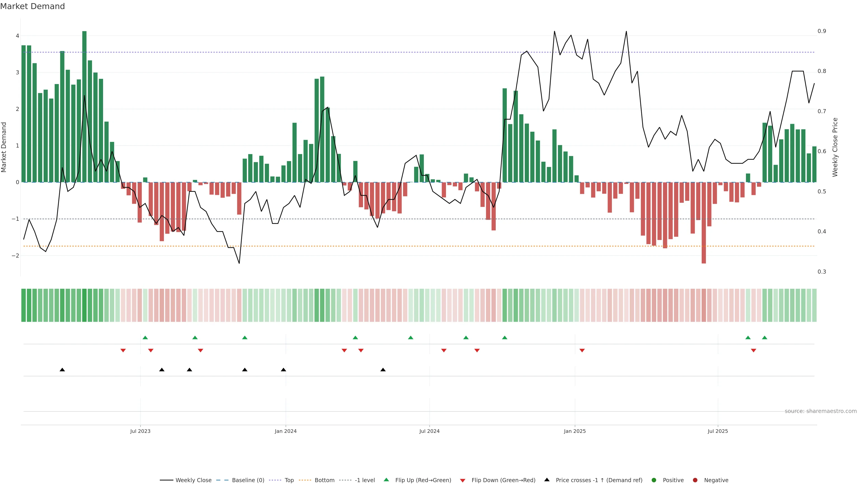
Task: Click the Positive green circle legend icon
Action: [x=654, y=480]
